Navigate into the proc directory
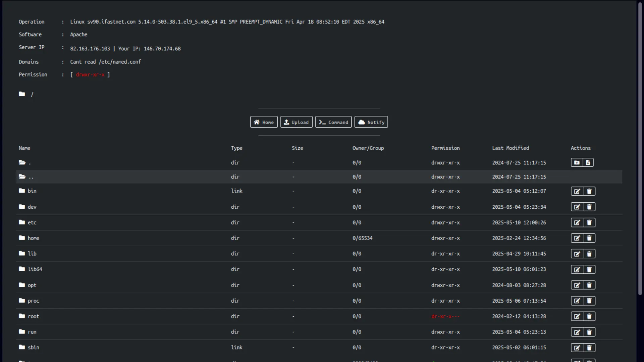This screenshot has height=362, width=644. pos(34,301)
